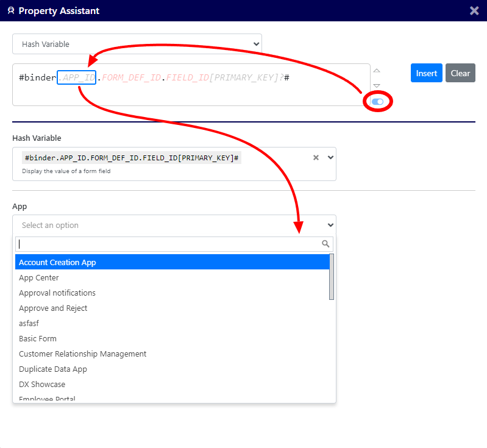
Task: Select Customer Relationship Management option
Action: pyautogui.click(x=83, y=354)
